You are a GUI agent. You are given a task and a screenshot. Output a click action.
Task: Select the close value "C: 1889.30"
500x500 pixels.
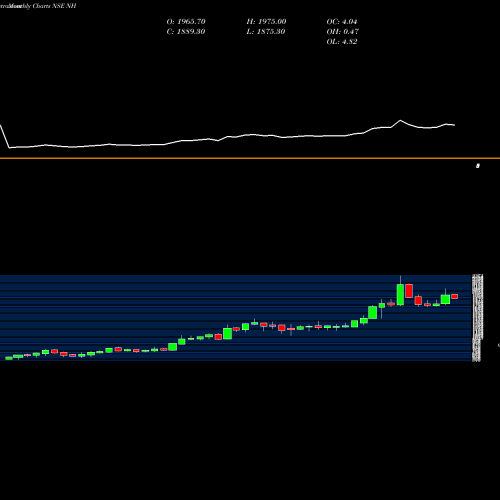(x=186, y=32)
